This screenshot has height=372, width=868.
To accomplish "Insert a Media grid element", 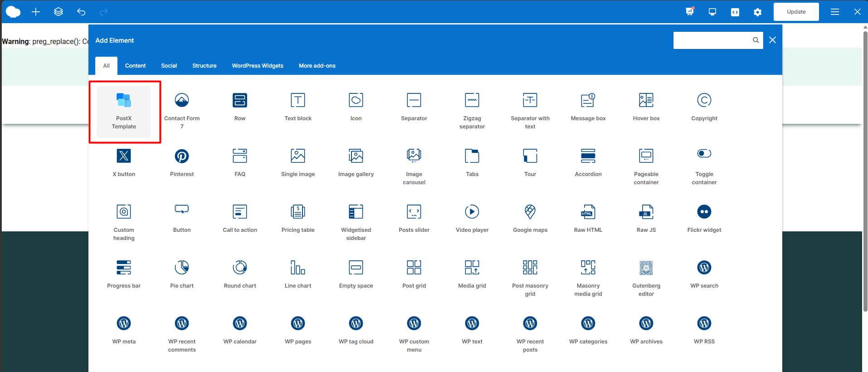I will coord(472,275).
